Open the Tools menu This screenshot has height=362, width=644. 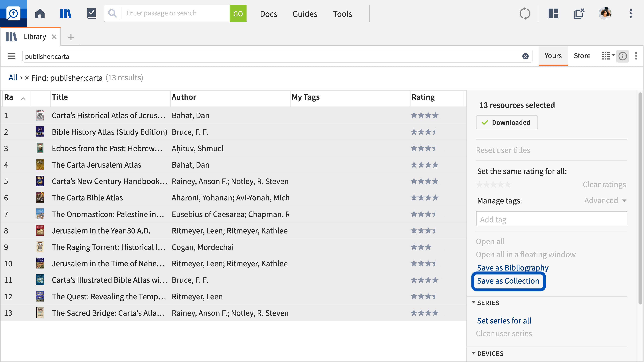342,14
